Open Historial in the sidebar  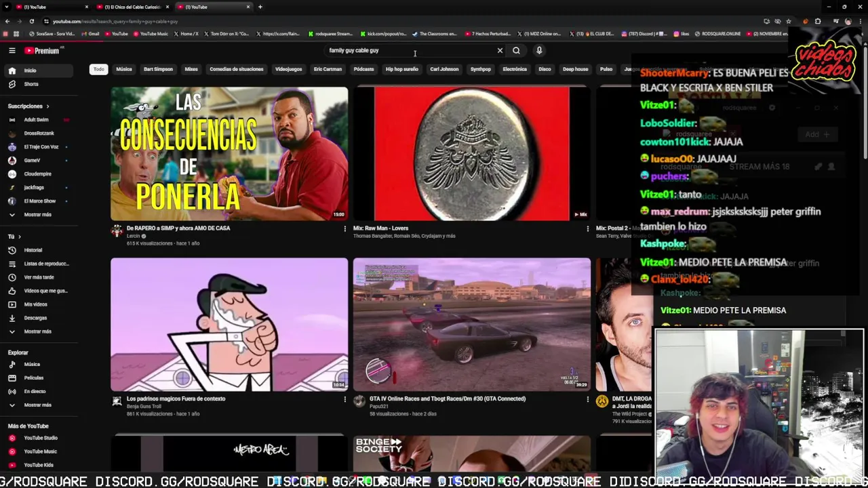(39, 250)
